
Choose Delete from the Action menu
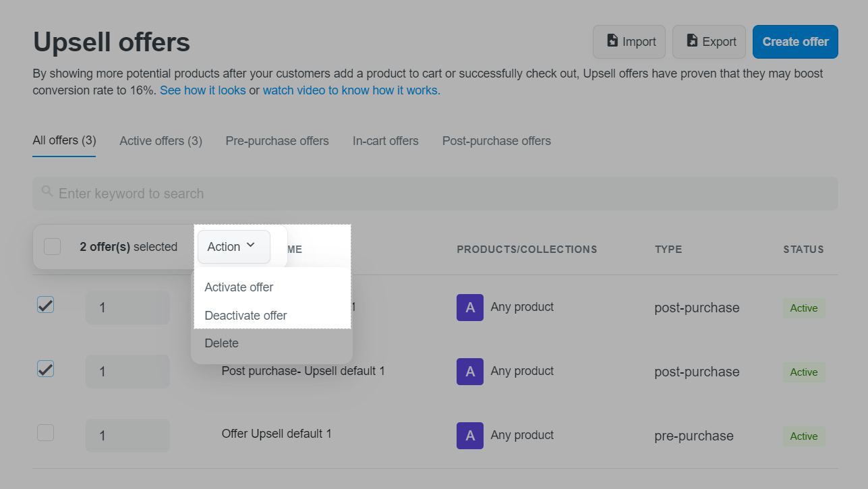pos(221,343)
